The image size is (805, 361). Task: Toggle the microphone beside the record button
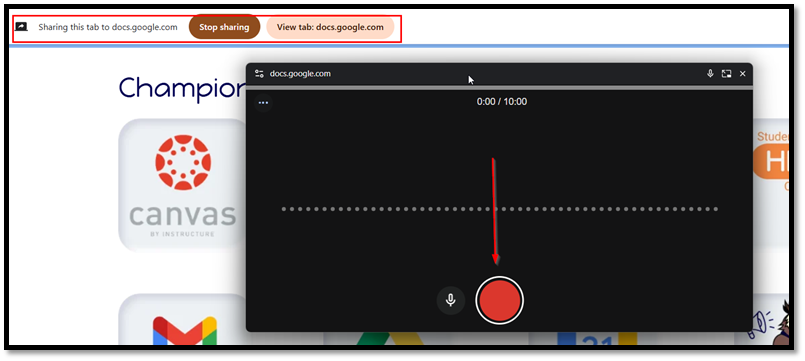pos(451,300)
